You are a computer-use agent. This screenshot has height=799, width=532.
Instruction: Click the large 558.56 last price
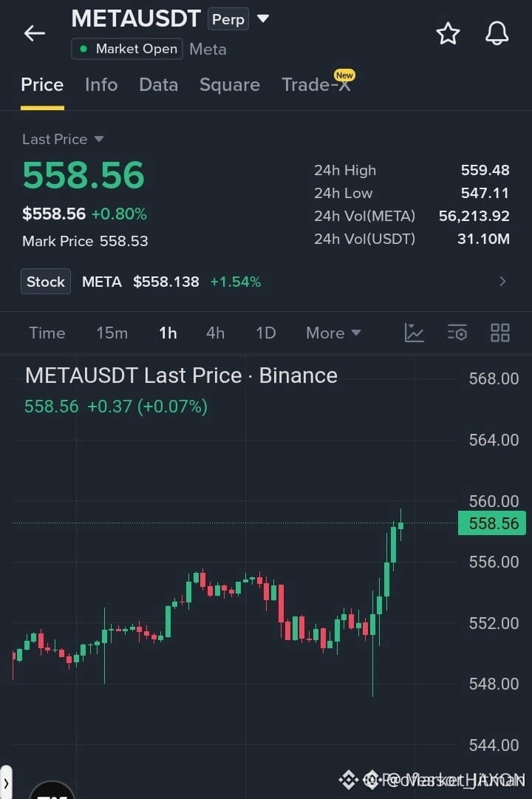83,175
